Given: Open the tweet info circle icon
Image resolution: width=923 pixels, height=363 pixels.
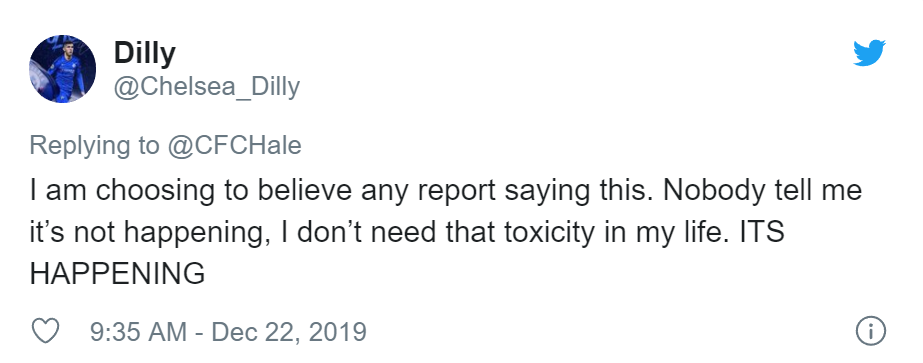Looking at the screenshot, I should [870, 331].
